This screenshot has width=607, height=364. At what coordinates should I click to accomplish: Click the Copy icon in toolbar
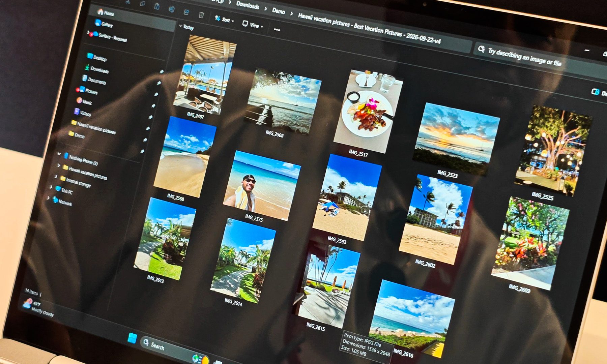tap(142, 3)
